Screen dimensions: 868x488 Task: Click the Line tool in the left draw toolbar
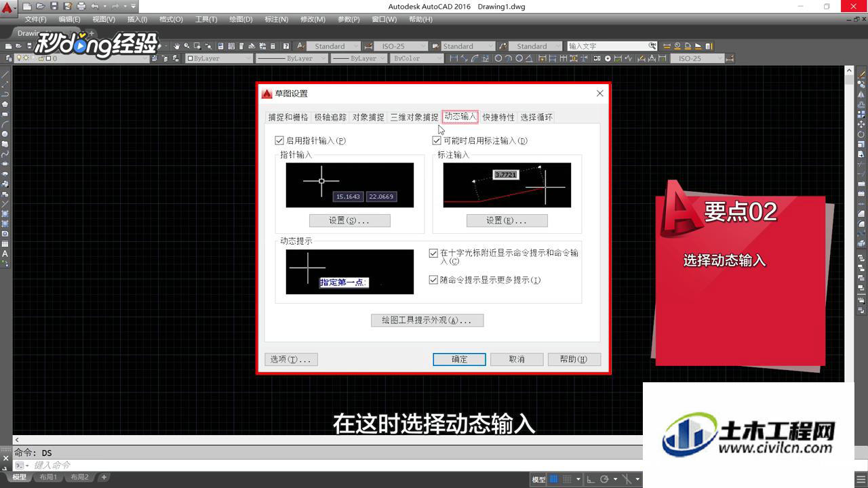coord(5,74)
